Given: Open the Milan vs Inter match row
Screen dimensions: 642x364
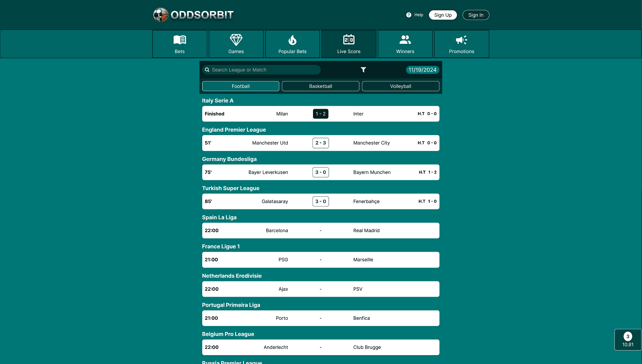Looking at the screenshot, I should tap(321, 114).
